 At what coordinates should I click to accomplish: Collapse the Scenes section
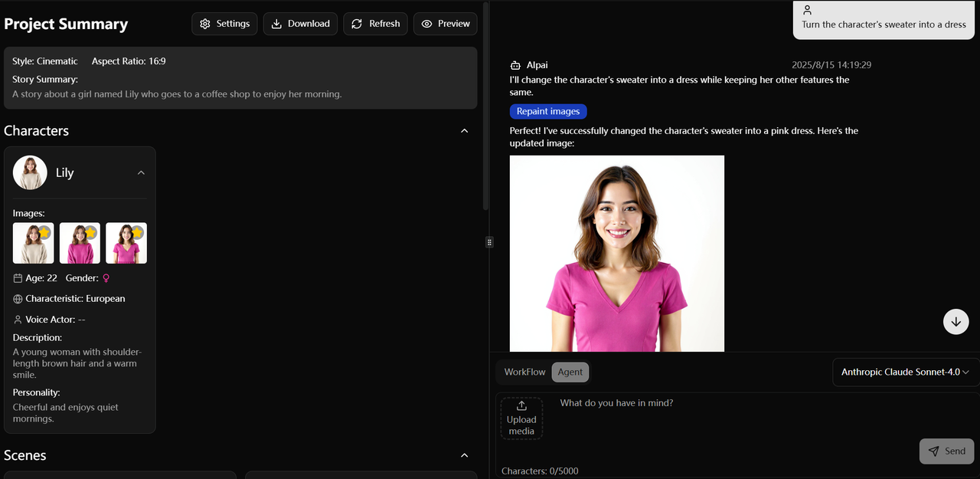pyautogui.click(x=464, y=455)
